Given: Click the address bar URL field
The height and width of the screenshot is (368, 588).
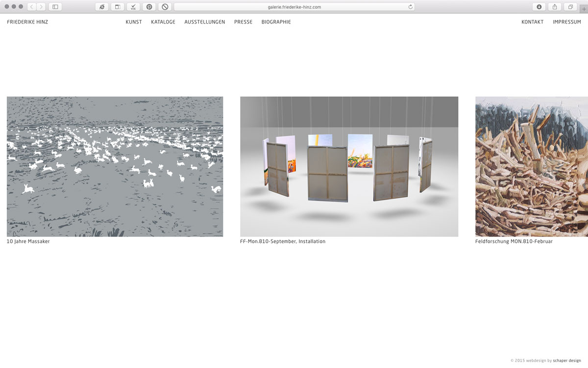Looking at the screenshot, I should (294, 7).
